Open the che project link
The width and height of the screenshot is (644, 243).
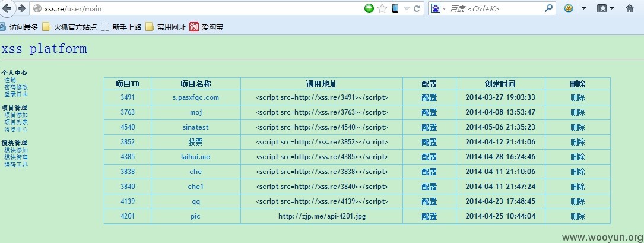click(195, 172)
